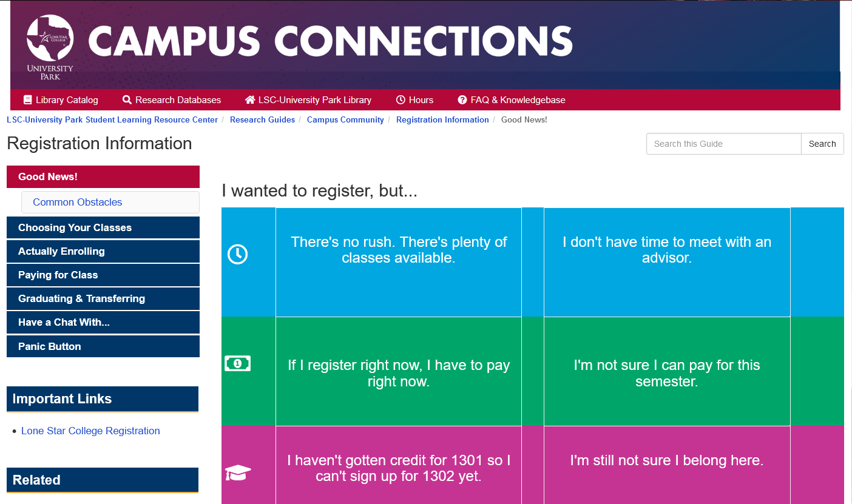This screenshot has width=852, height=504.
Task: Click the Search button
Action: [x=822, y=144]
